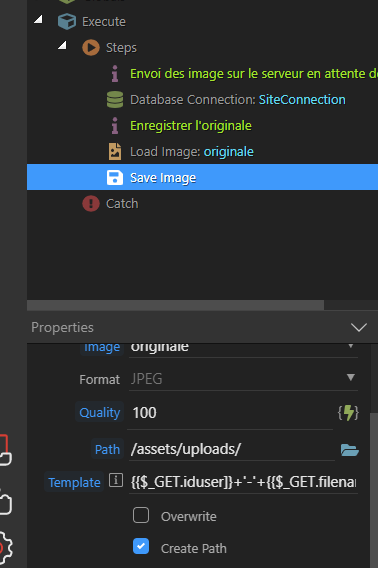Click the SiteConnection link text
378x568 pixels.
pos(302,100)
